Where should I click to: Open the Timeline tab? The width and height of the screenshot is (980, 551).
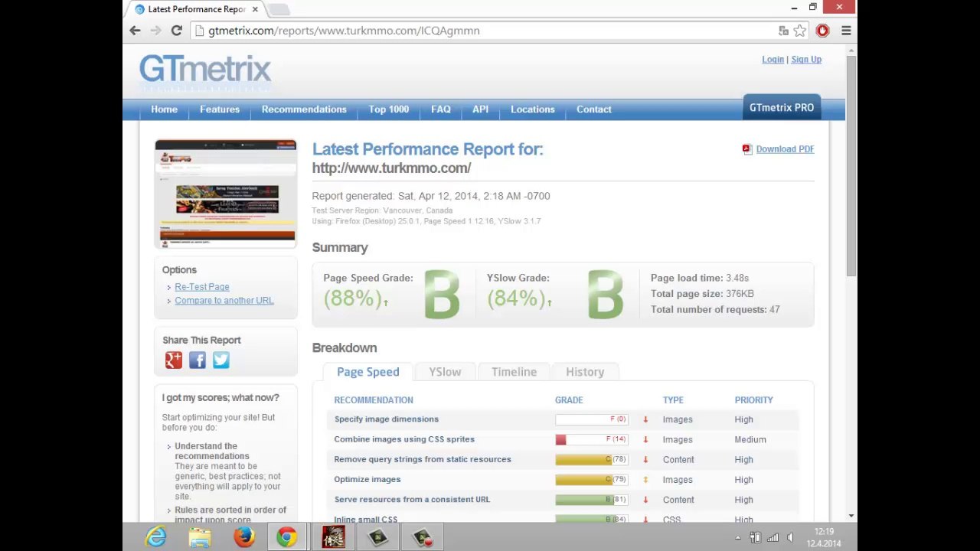pyautogui.click(x=514, y=372)
